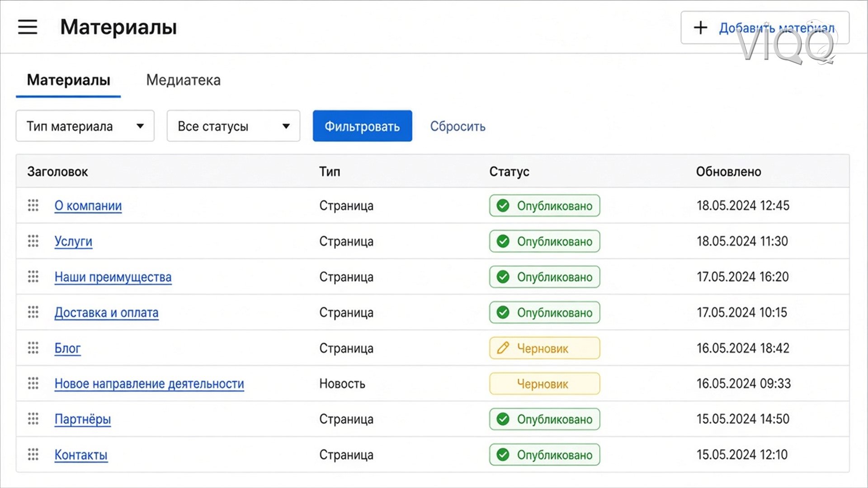
Task: Open the Тип материала dropdown
Action: (85, 126)
